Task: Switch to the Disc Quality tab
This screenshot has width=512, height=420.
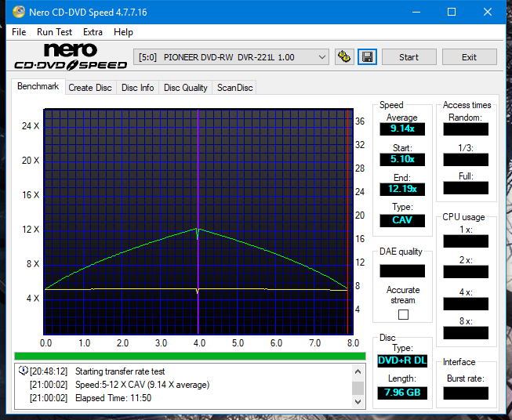Action: click(186, 88)
